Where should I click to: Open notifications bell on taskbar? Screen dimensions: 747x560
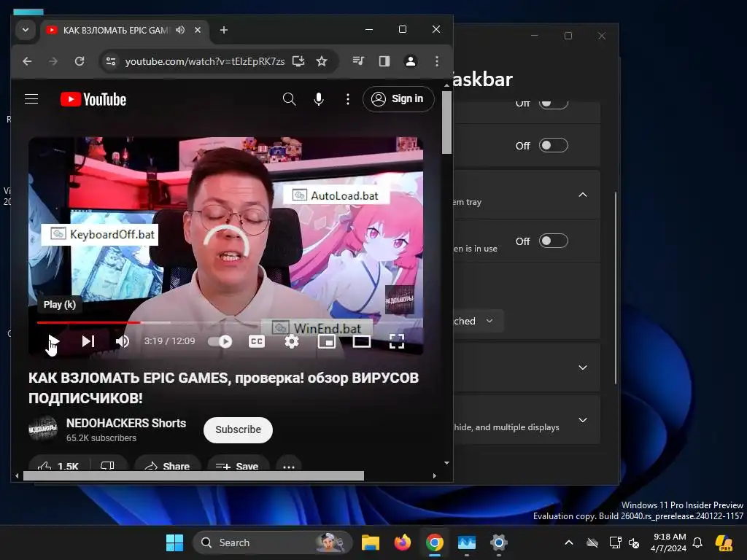(x=698, y=542)
